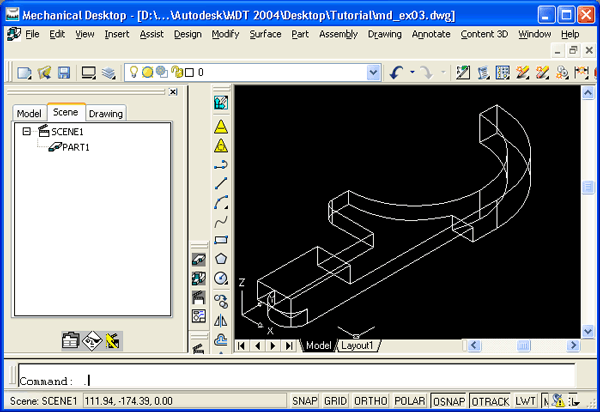The image size is (600, 412).
Task: Toggle GRID display in status bar
Action: point(336,400)
